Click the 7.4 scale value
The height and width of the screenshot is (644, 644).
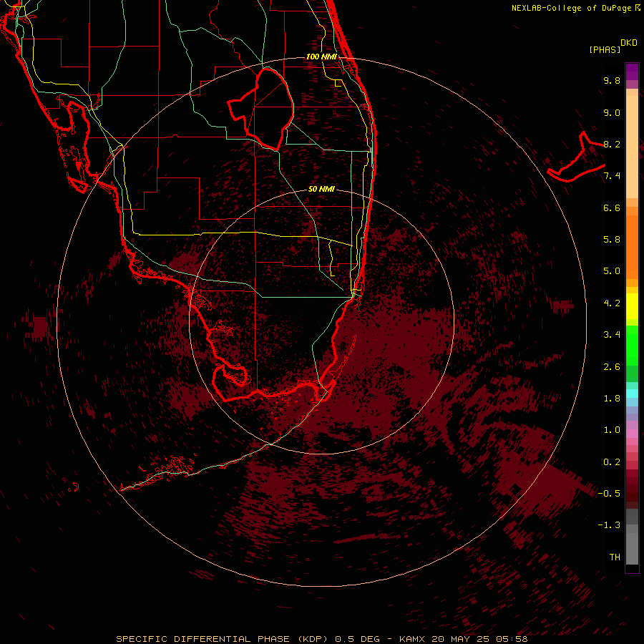pos(612,176)
